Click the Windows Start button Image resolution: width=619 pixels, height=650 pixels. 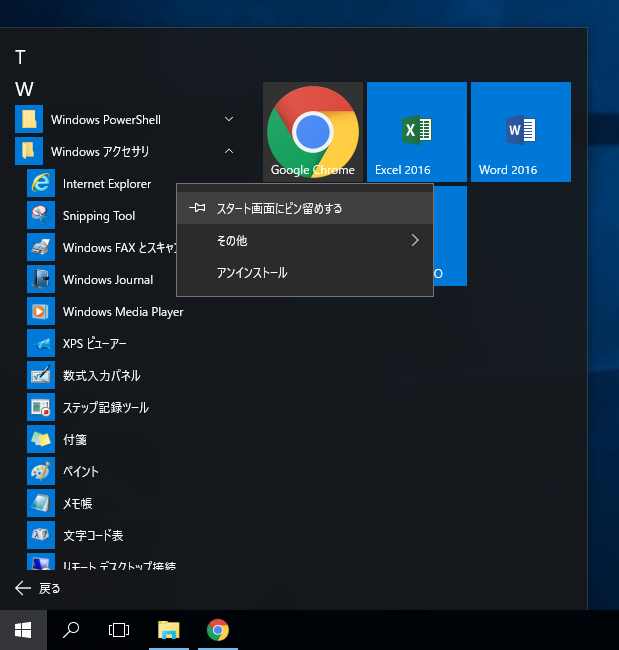point(23,630)
